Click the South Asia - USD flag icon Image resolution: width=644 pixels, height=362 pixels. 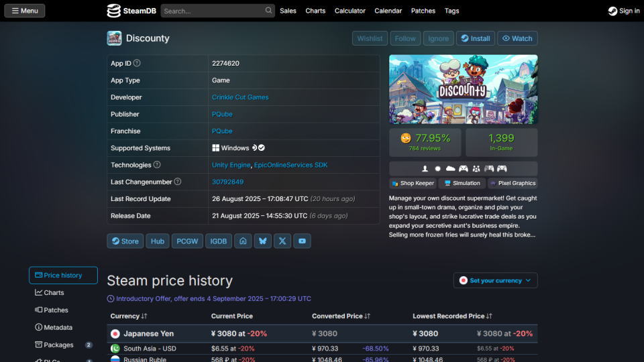115,349
